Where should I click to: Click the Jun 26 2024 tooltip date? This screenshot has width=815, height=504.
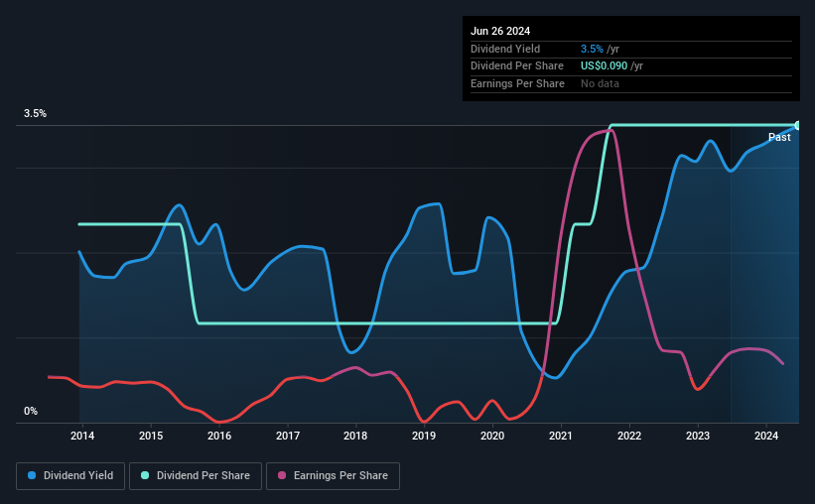click(500, 31)
